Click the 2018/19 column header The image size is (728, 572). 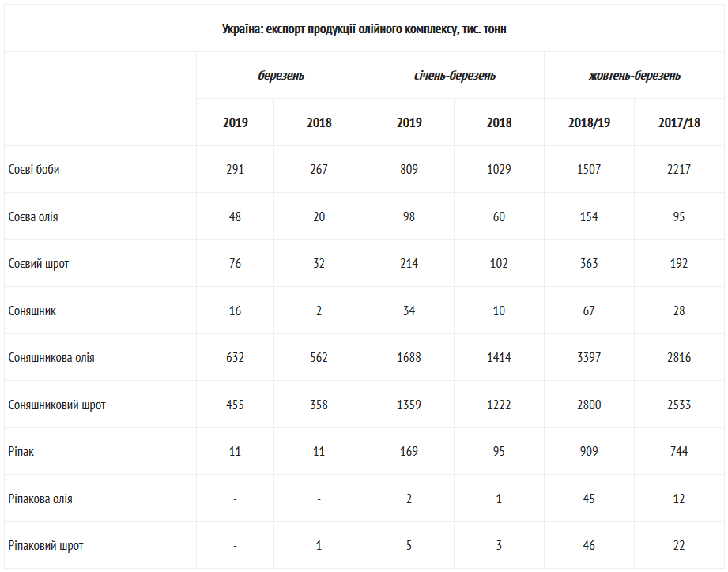(x=589, y=122)
